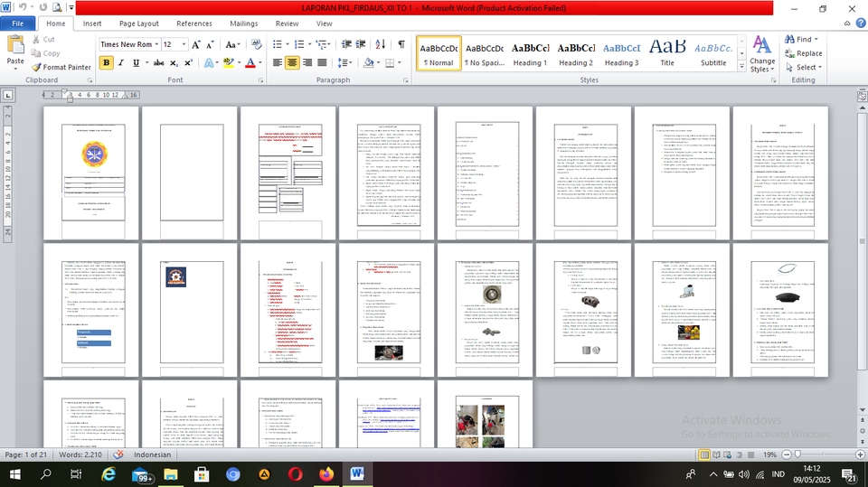The width and height of the screenshot is (868, 487).
Task: Apply subscript formatting
Action: 174,63
